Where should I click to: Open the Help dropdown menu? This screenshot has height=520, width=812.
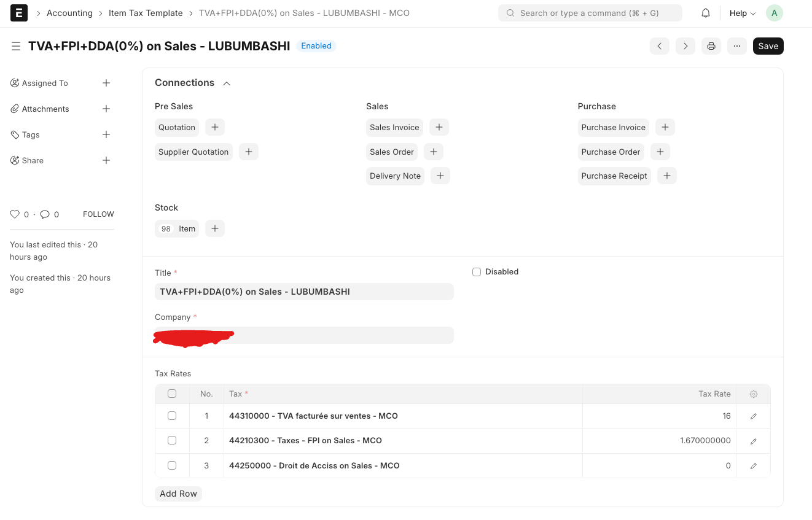[742, 13]
